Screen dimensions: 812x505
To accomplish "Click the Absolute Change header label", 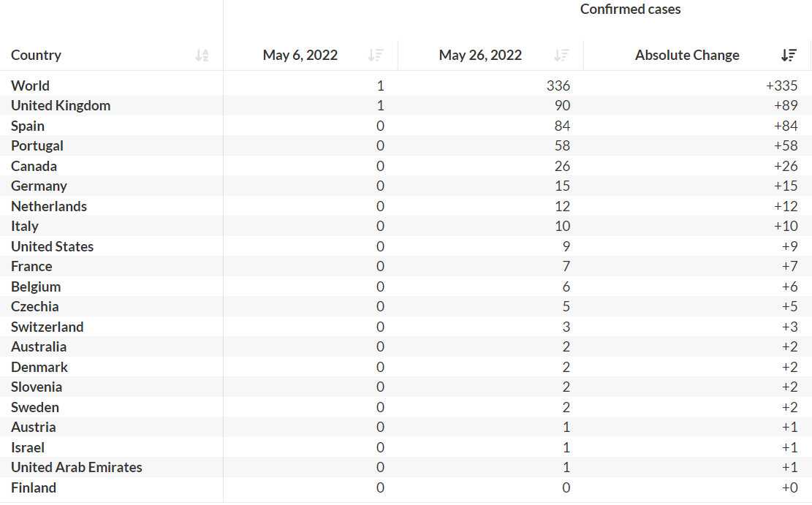I will point(687,56).
